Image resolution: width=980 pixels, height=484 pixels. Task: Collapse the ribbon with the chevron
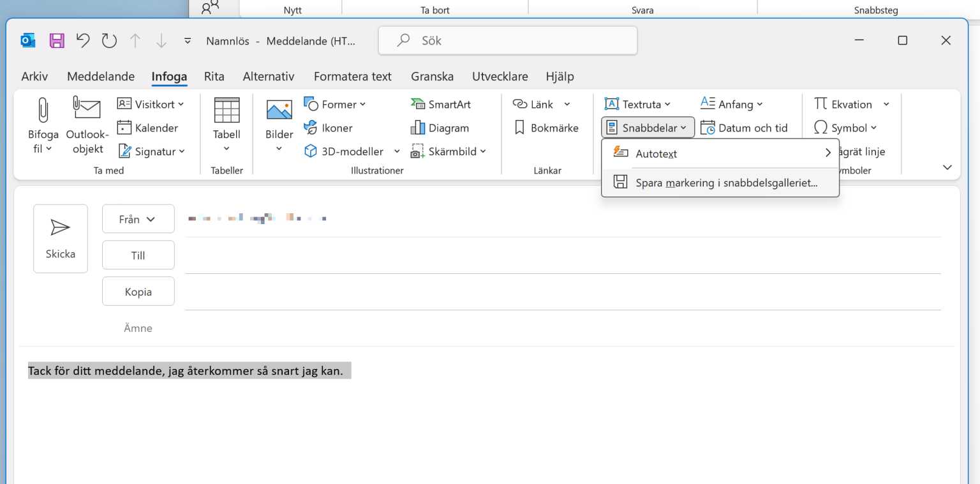(x=947, y=167)
